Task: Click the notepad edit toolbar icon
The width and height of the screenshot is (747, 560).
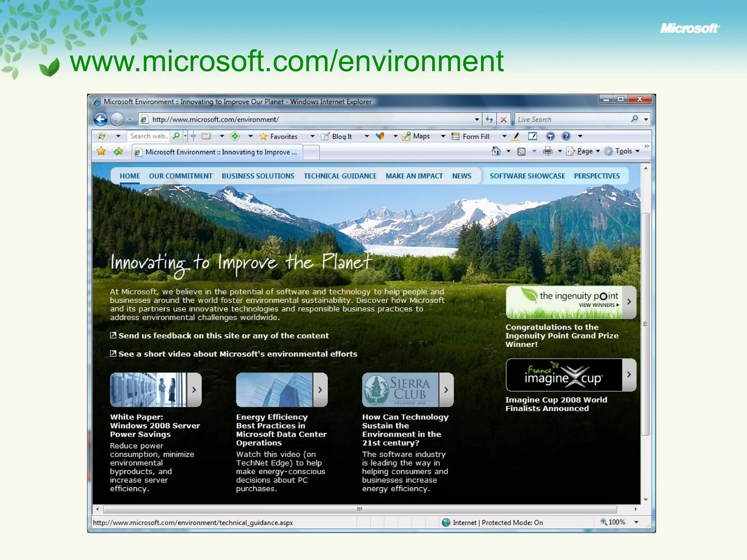Action: click(x=533, y=136)
